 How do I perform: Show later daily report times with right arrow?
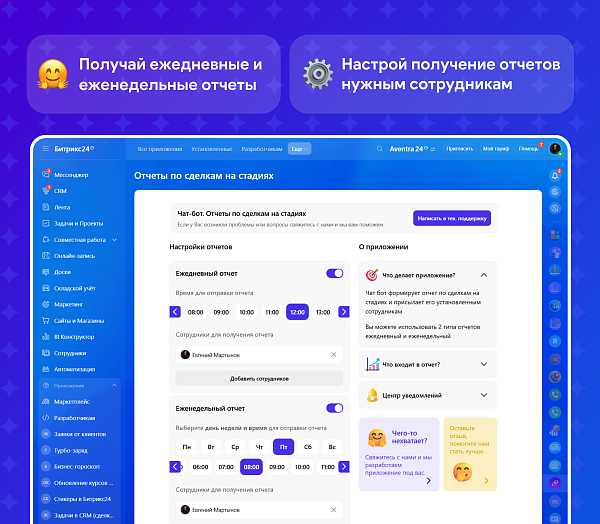[x=344, y=312]
